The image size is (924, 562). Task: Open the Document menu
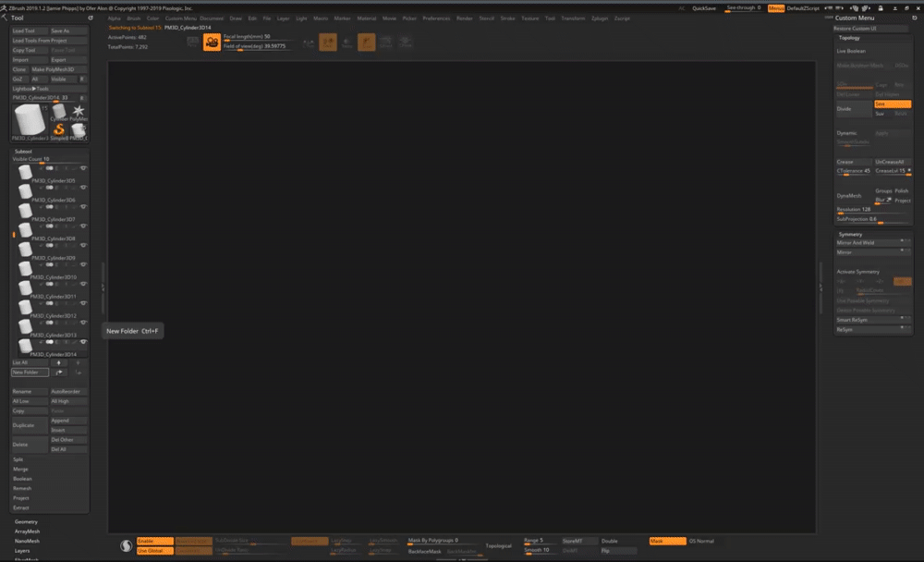point(212,18)
